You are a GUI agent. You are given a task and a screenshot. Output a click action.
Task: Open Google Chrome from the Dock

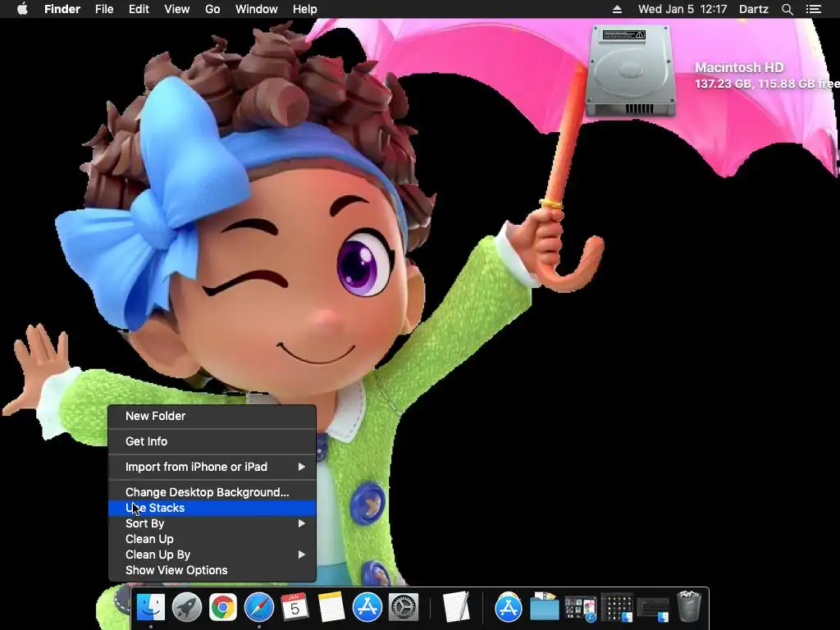pyautogui.click(x=223, y=607)
